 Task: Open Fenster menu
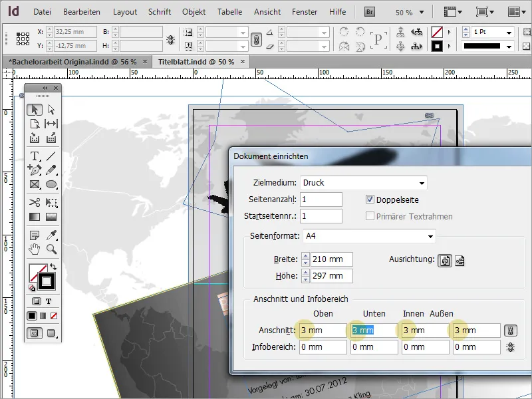(305, 12)
